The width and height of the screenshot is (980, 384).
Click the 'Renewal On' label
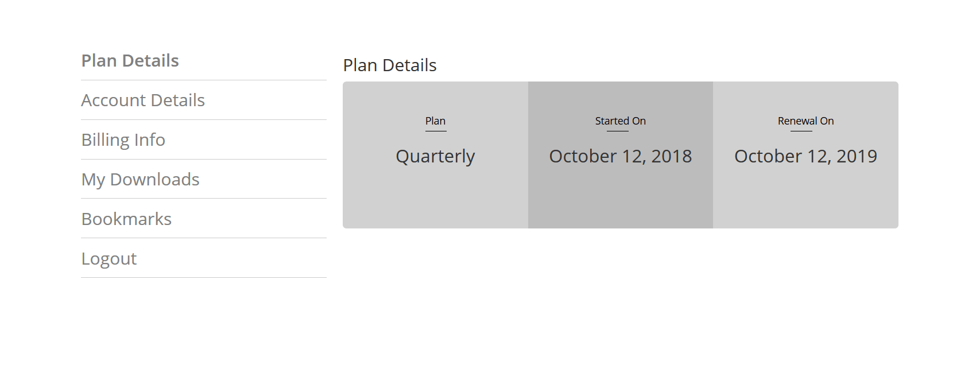pos(805,121)
